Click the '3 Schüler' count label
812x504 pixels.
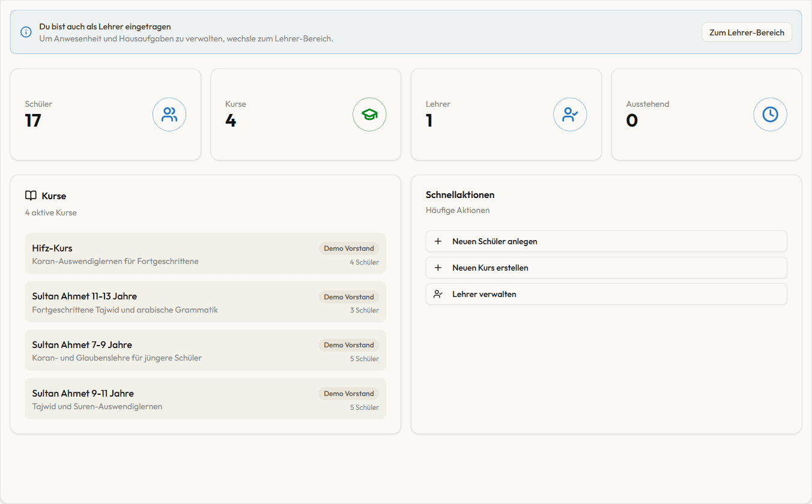click(365, 310)
